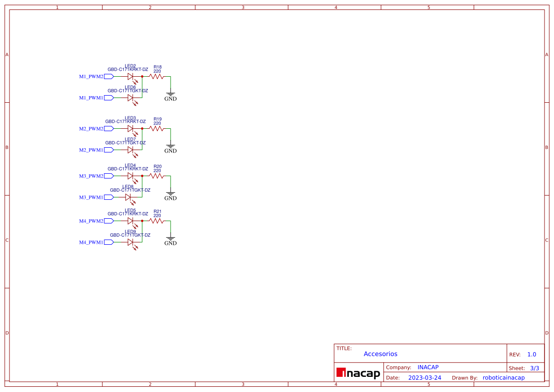The image size is (554, 392).
Task: Click the inacap logo in the title block
Action: point(358,374)
